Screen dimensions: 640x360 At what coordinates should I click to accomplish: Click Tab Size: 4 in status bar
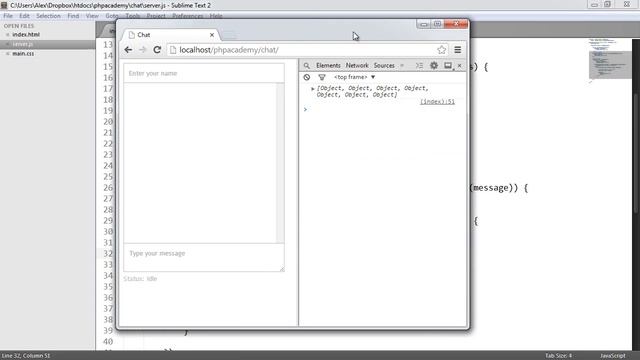pyautogui.click(x=558, y=356)
